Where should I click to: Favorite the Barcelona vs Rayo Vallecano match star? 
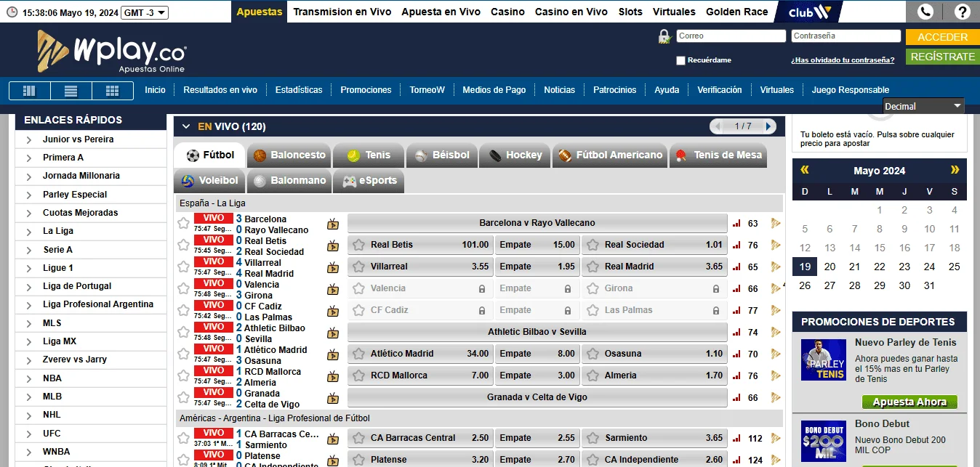tap(183, 223)
